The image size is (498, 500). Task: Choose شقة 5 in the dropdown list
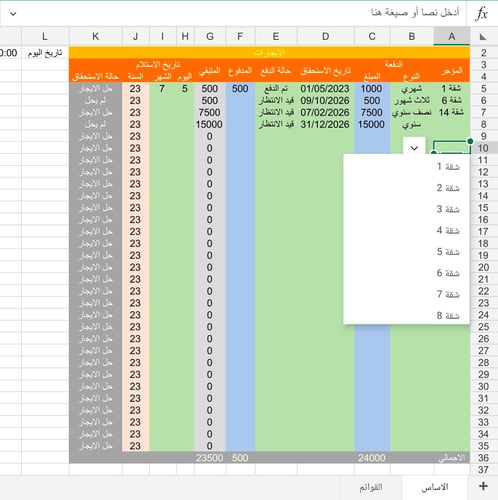click(448, 252)
